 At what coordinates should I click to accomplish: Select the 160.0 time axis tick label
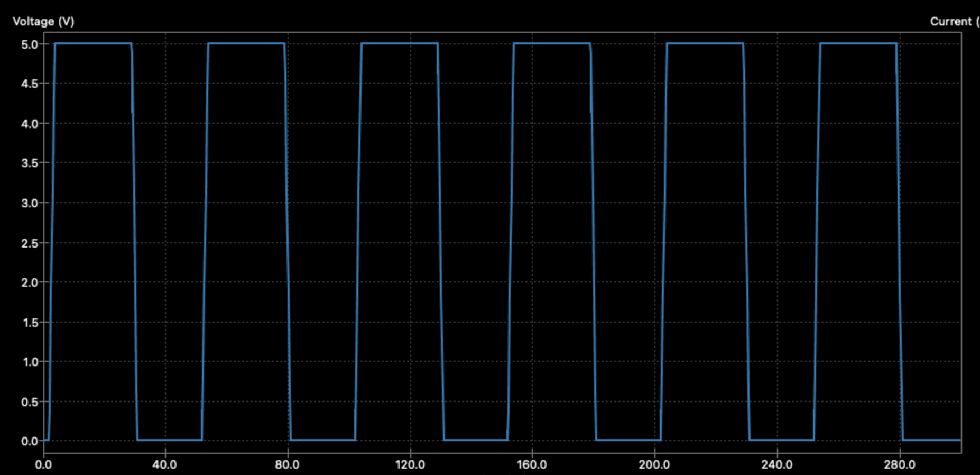coord(532,465)
